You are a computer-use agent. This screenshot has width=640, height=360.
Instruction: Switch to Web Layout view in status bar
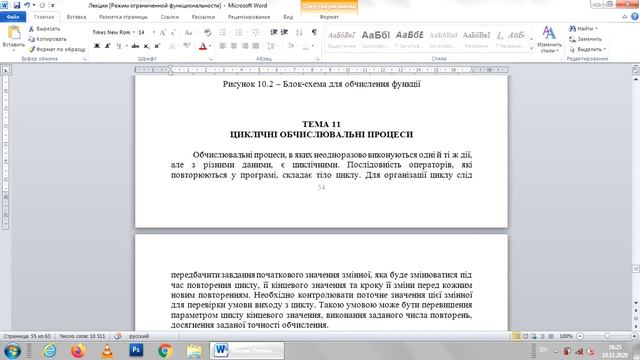(x=533, y=336)
